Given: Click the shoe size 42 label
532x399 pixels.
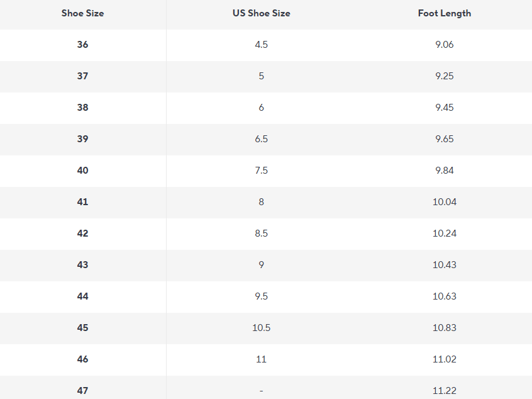Looking at the screenshot, I should point(82,233).
